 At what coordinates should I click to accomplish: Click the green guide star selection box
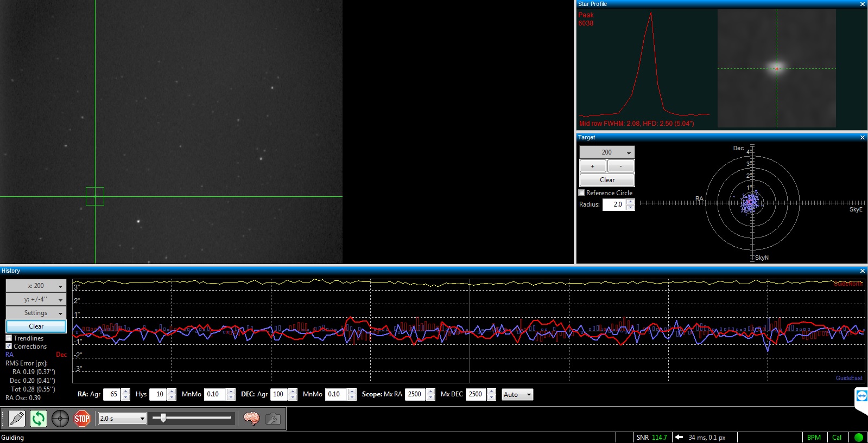click(x=95, y=196)
